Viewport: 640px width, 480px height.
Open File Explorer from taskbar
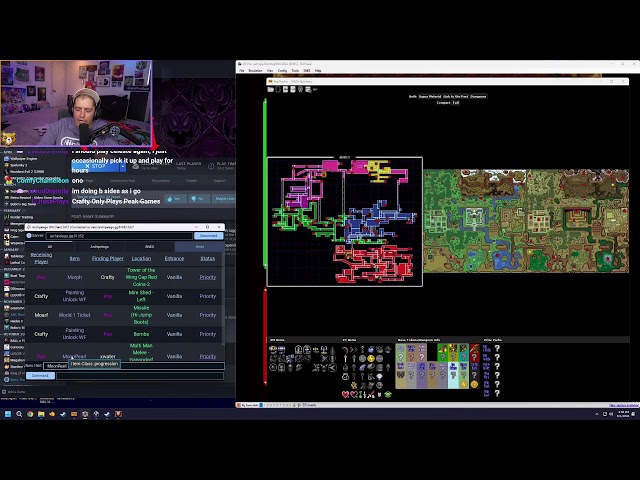pos(41,414)
